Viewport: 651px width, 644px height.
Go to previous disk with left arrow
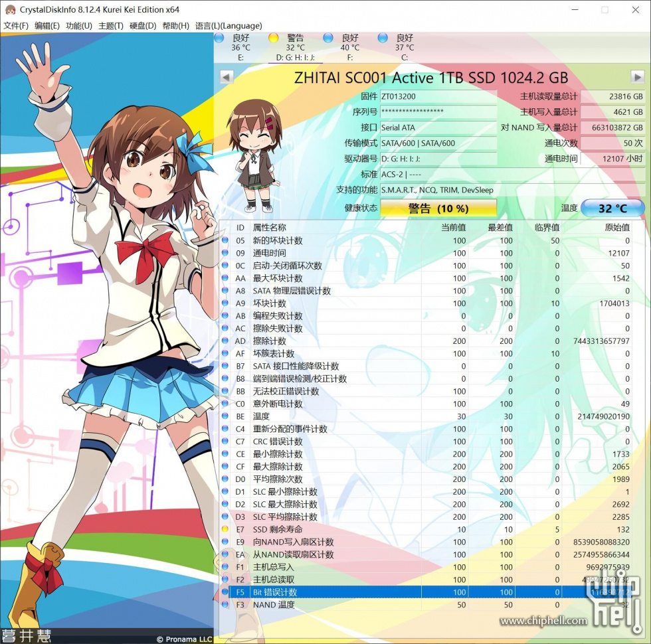coord(227,77)
